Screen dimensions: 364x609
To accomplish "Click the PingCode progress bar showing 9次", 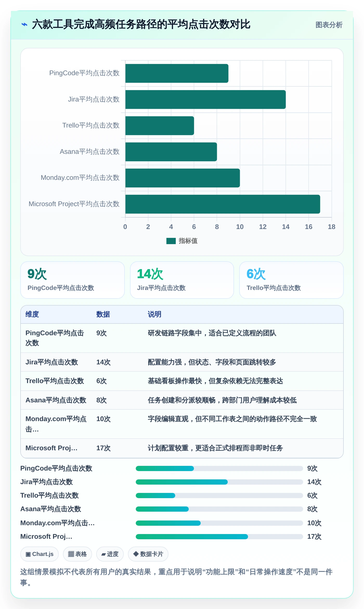I will coord(219,468).
